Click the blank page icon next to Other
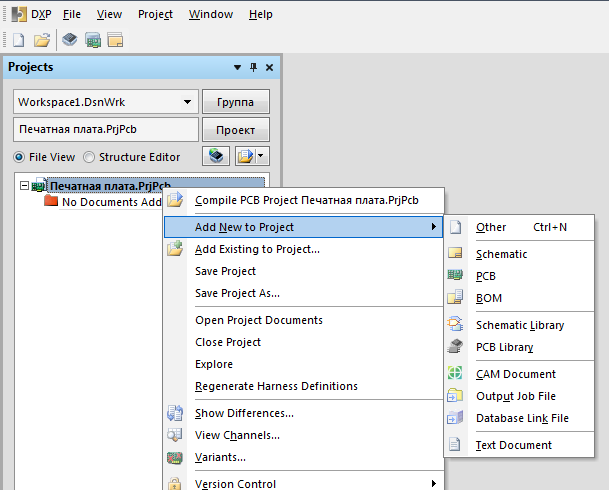Screen dimensions: 609x490 click(456, 227)
